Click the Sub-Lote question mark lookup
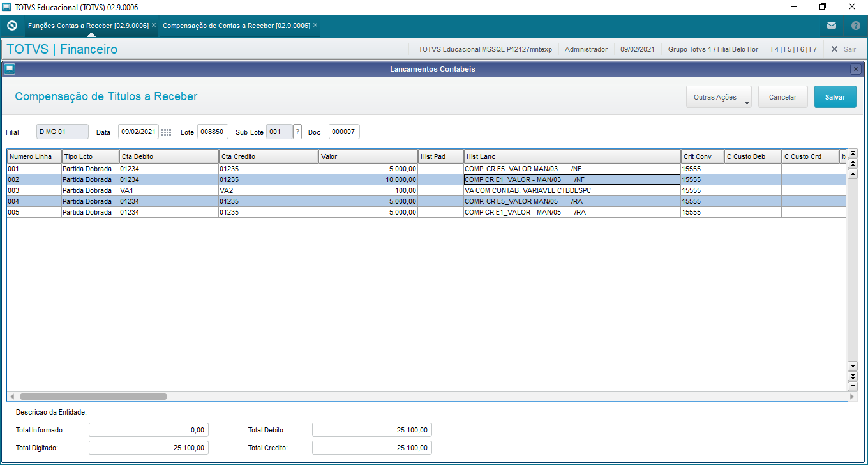The image size is (868, 465). point(297,132)
